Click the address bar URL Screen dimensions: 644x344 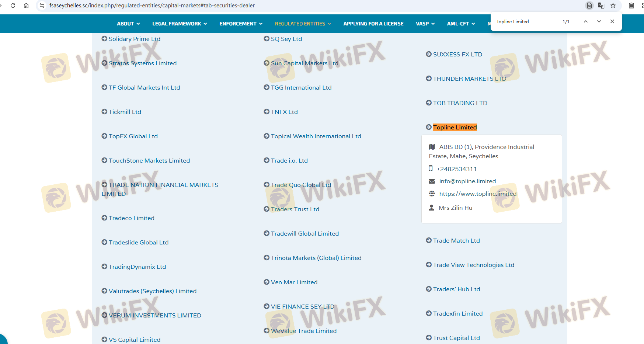[x=152, y=6]
